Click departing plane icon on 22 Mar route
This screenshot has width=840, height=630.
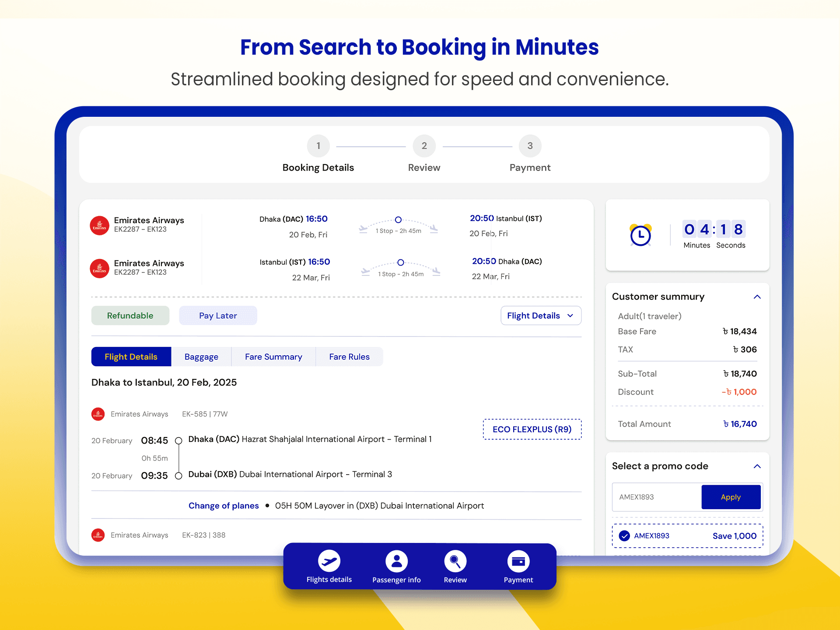point(365,272)
